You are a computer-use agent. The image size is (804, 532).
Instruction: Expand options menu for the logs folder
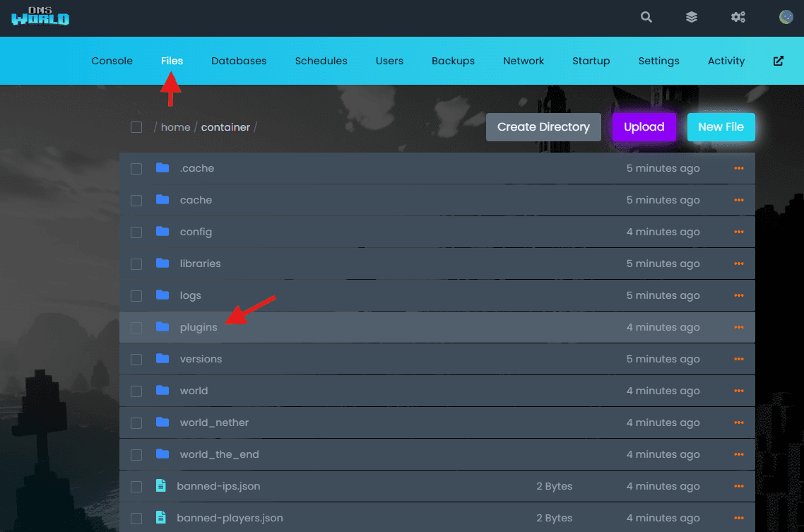[x=739, y=295]
